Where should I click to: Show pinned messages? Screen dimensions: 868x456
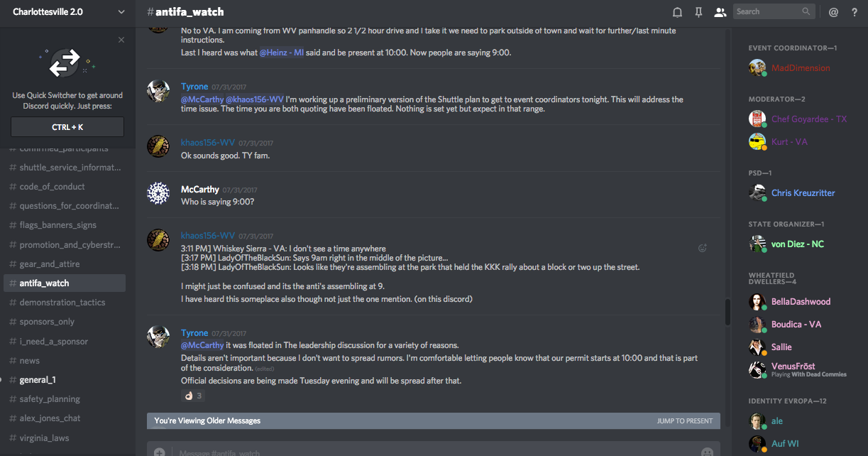pyautogui.click(x=699, y=12)
